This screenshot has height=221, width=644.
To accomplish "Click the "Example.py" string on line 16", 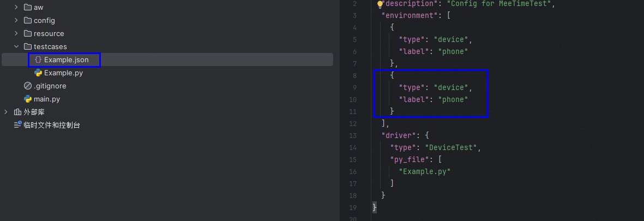I will coord(425,171).
